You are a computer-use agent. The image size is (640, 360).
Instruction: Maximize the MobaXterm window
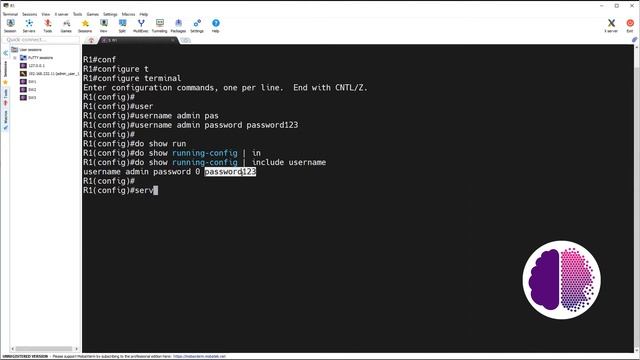[617, 6]
